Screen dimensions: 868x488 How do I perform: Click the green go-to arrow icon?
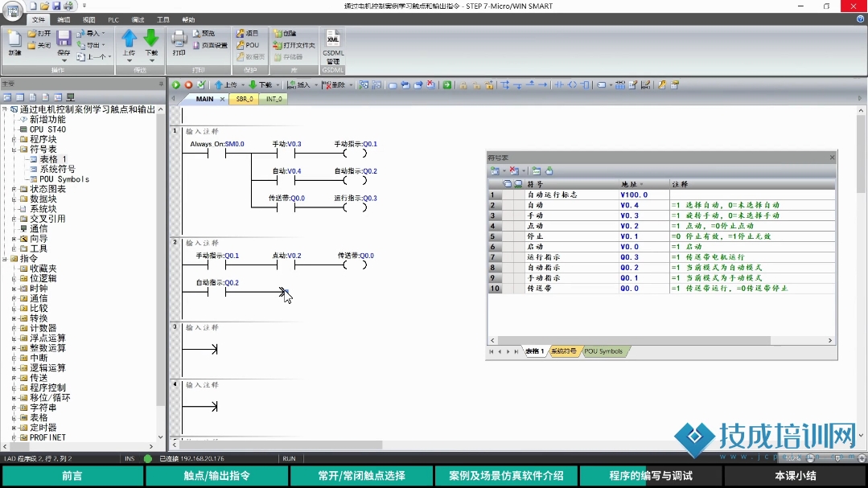[x=446, y=84]
